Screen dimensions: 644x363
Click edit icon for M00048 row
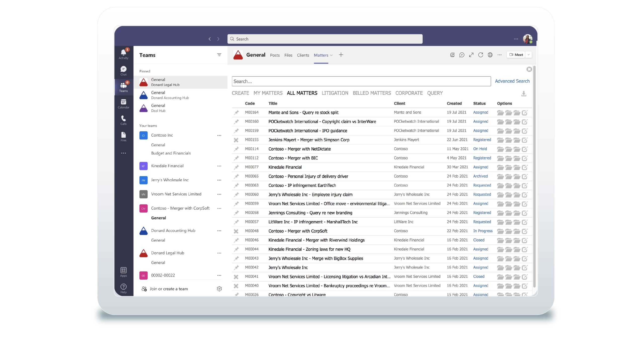pyautogui.click(x=525, y=231)
